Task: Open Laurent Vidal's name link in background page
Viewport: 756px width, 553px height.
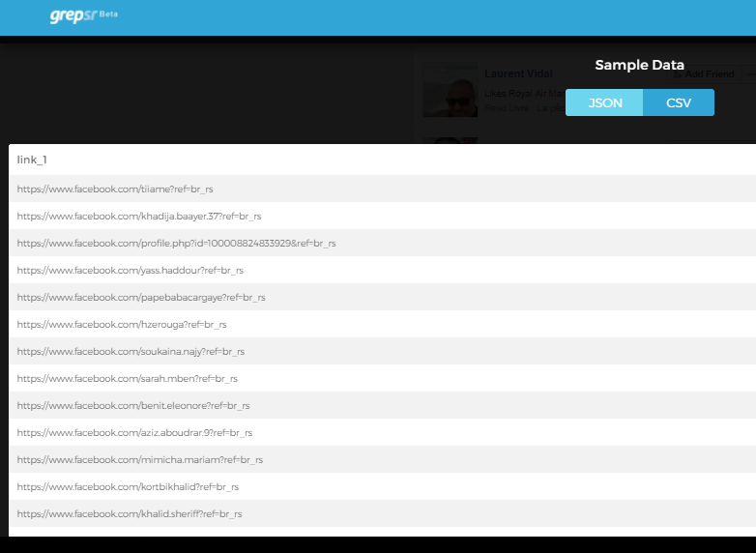Action: 518,73
